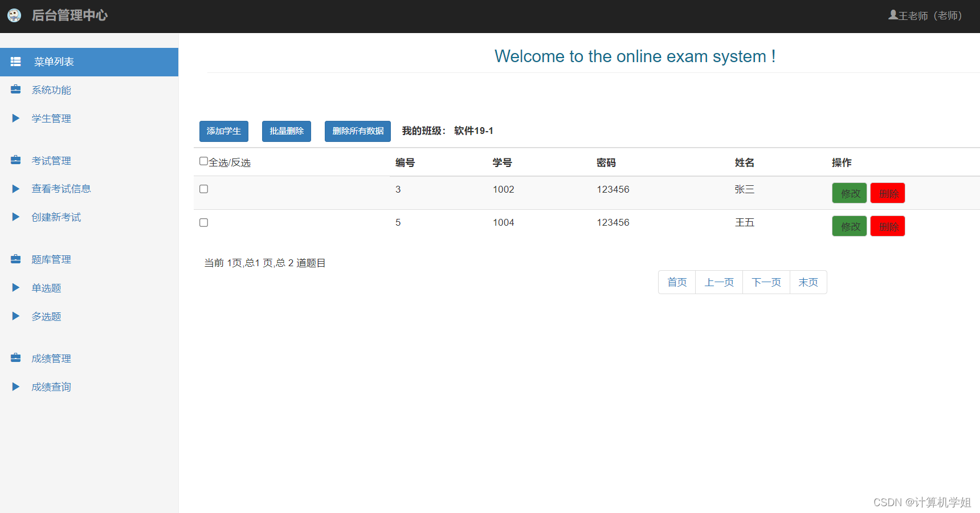Click password 123456 in 王五 row
This screenshot has height=513, width=980.
[613, 222]
